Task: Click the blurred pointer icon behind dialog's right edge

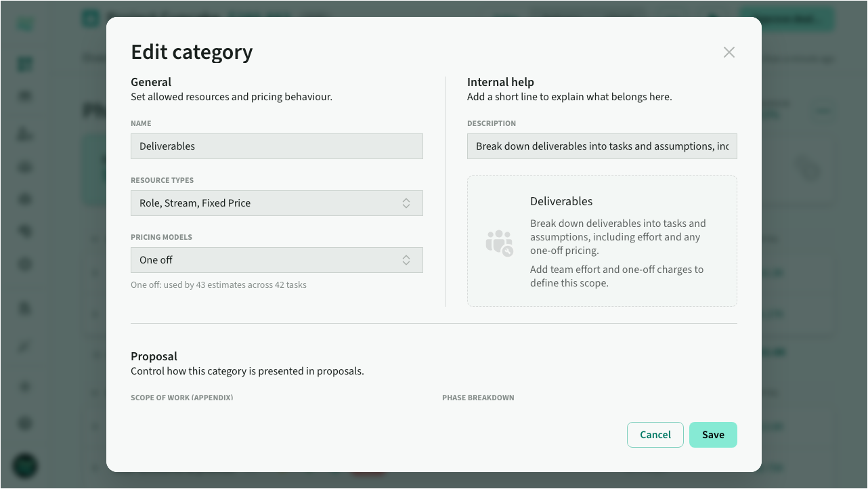Action: tap(808, 169)
